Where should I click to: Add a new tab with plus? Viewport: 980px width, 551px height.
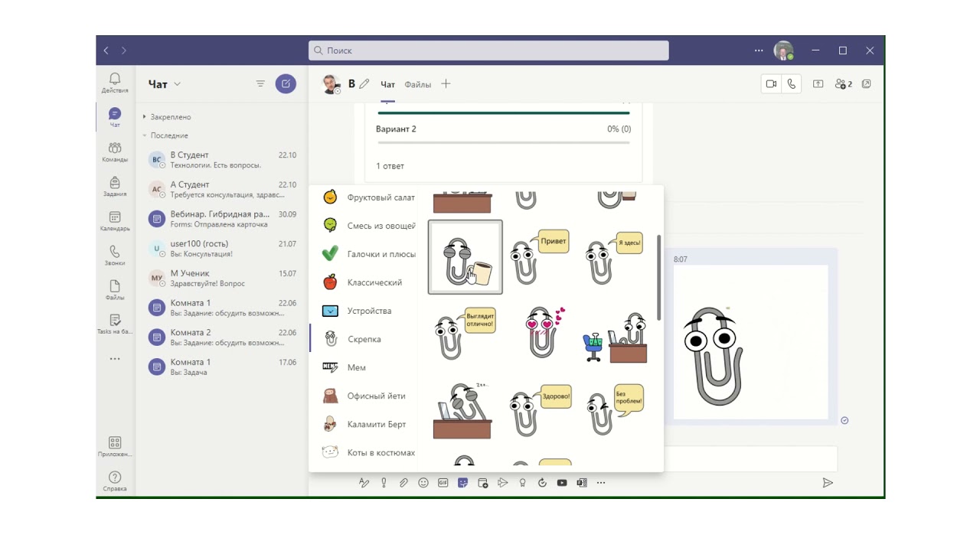tap(446, 84)
